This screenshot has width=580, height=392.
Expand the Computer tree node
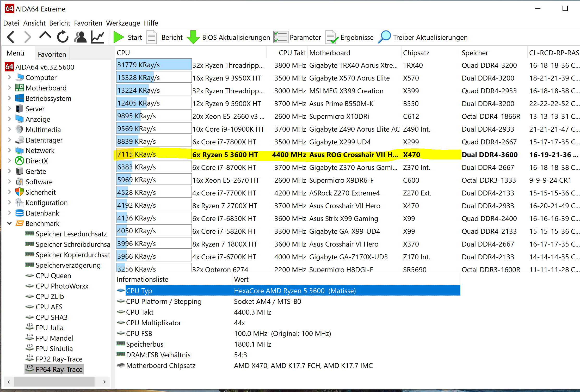(9, 77)
